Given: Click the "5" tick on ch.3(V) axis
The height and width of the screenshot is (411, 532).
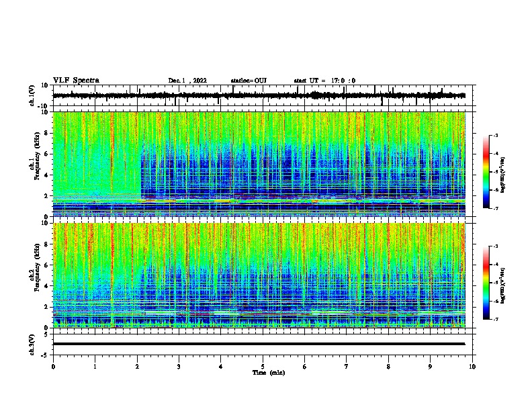Looking at the screenshot, I should 47,334.
